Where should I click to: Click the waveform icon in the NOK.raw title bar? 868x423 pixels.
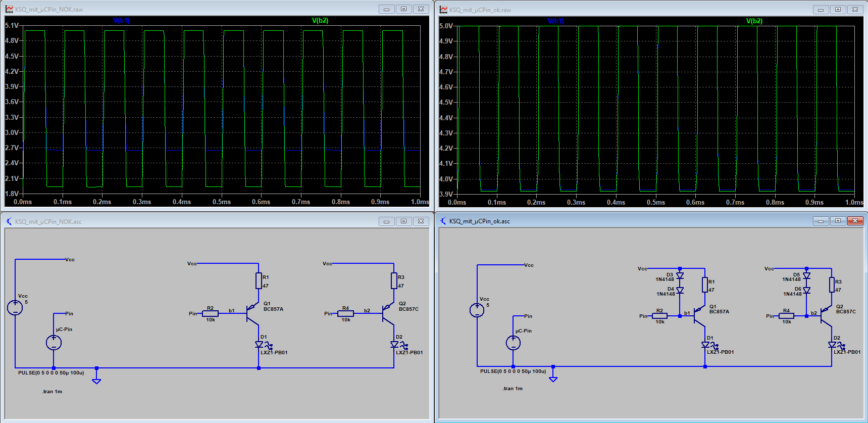click(9, 9)
